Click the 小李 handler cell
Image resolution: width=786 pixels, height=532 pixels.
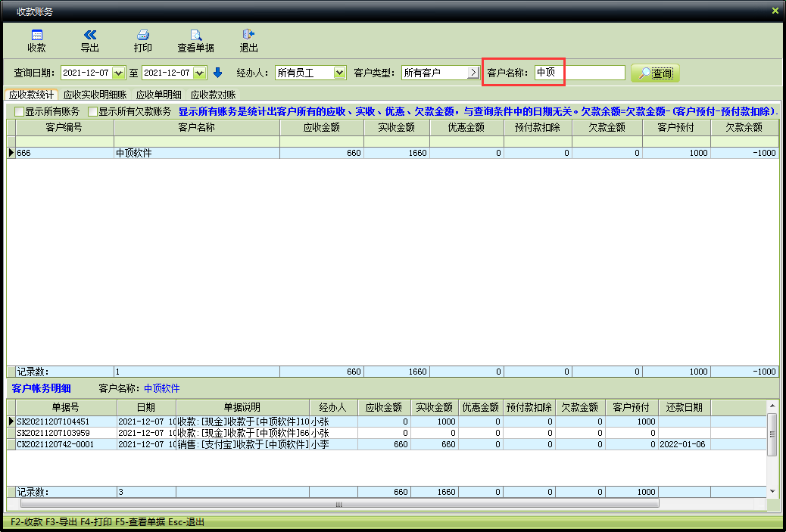point(333,444)
